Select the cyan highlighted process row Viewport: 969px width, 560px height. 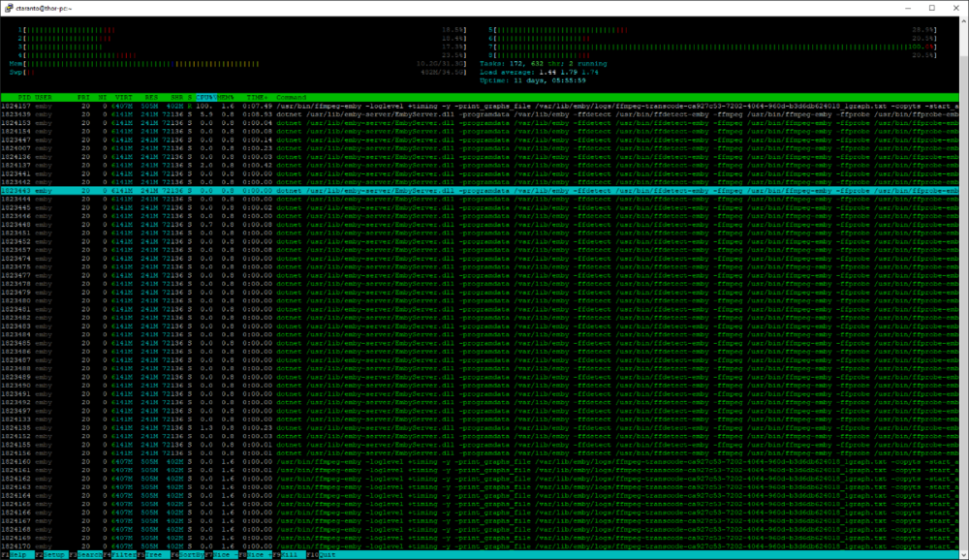(x=480, y=191)
